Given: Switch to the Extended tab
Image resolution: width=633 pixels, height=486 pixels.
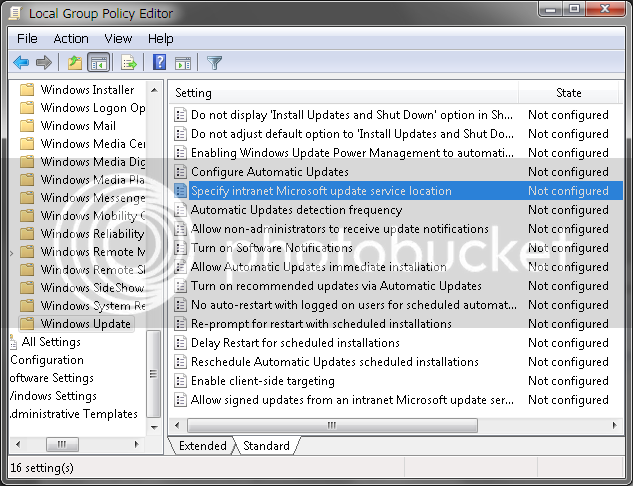Looking at the screenshot, I should pyautogui.click(x=202, y=446).
